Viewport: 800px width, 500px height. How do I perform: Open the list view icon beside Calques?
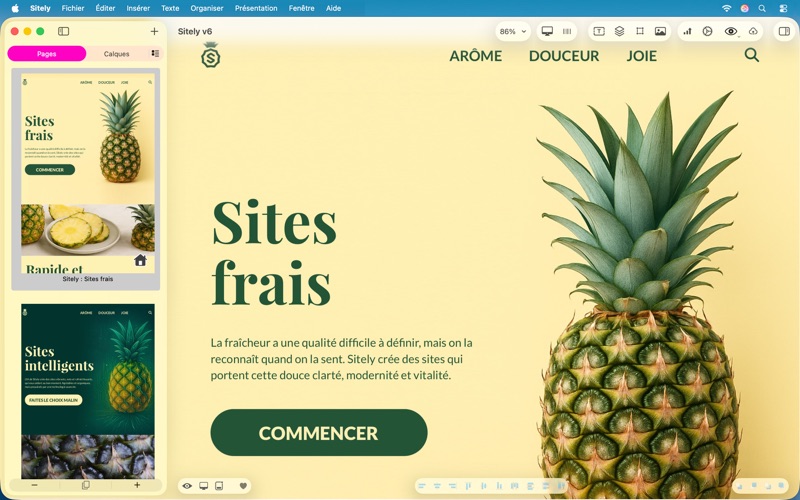[x=155, y=54]
